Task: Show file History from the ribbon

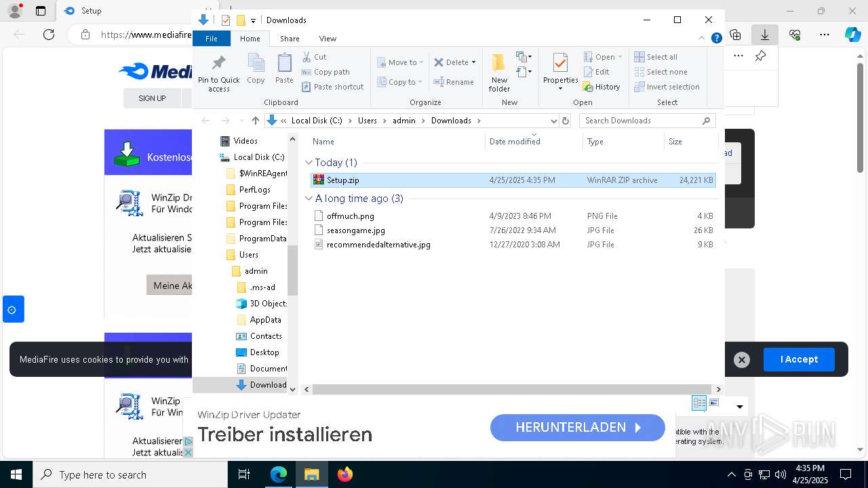Action: [601, 87]
